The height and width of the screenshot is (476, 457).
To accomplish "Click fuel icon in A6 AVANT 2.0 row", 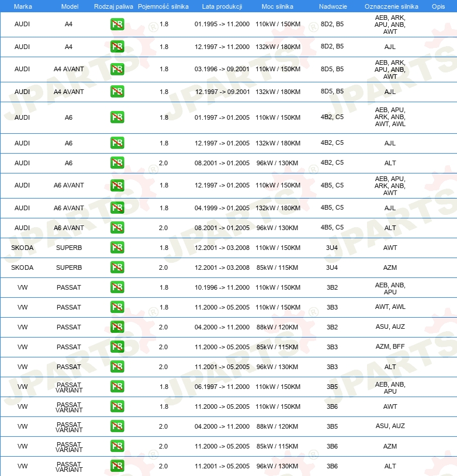I will pos(117,228).
